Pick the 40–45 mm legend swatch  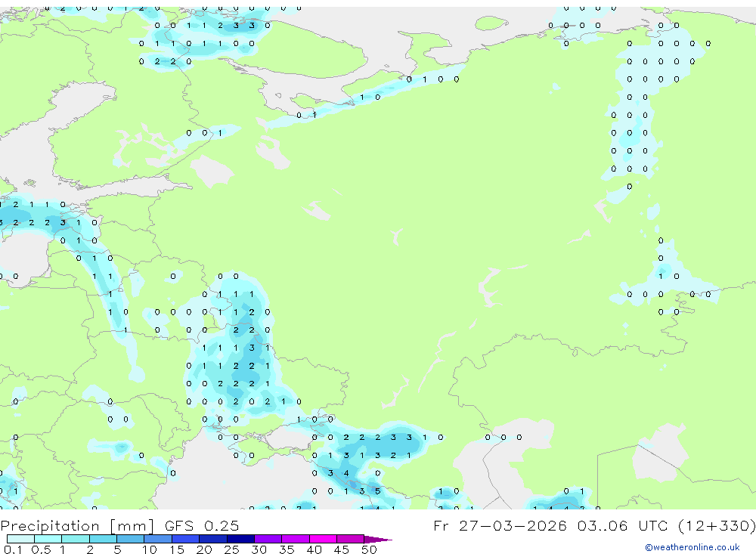pos(323,539)
